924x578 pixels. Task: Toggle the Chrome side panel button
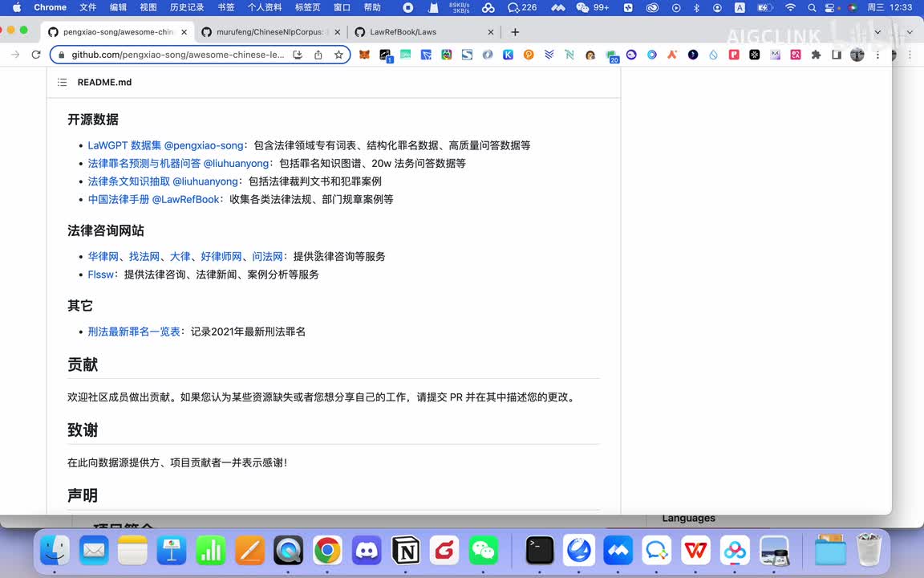pyautogui.click(x=837, y=55)
